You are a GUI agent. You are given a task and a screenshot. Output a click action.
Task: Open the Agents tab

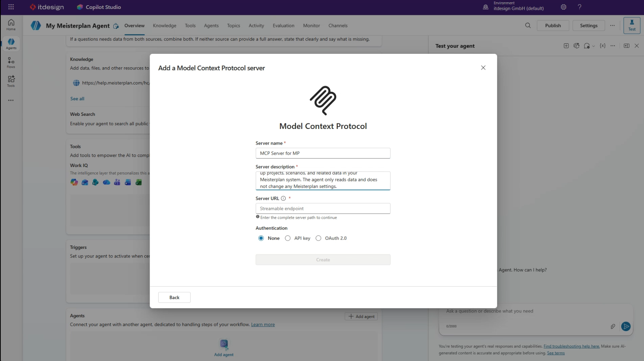[211, 25]
